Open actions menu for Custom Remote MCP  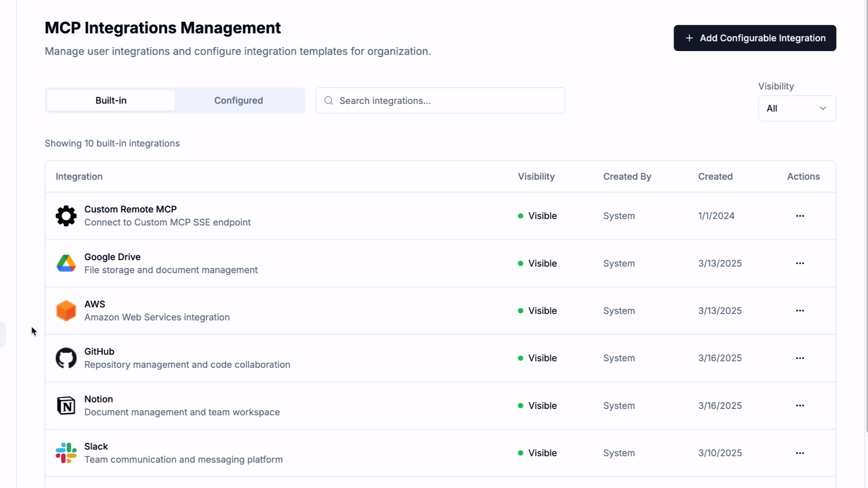tap(800, 216)
